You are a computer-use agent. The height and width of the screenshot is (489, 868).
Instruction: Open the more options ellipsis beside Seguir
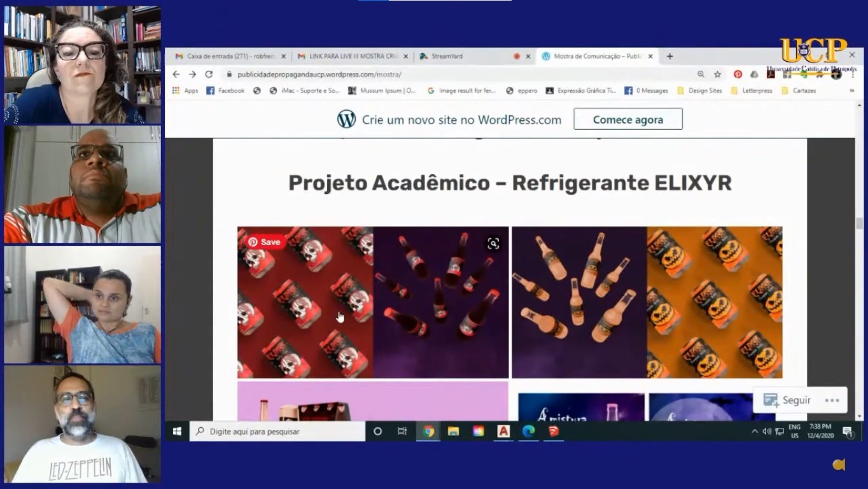pyautogui.click(x=832, y=400)
